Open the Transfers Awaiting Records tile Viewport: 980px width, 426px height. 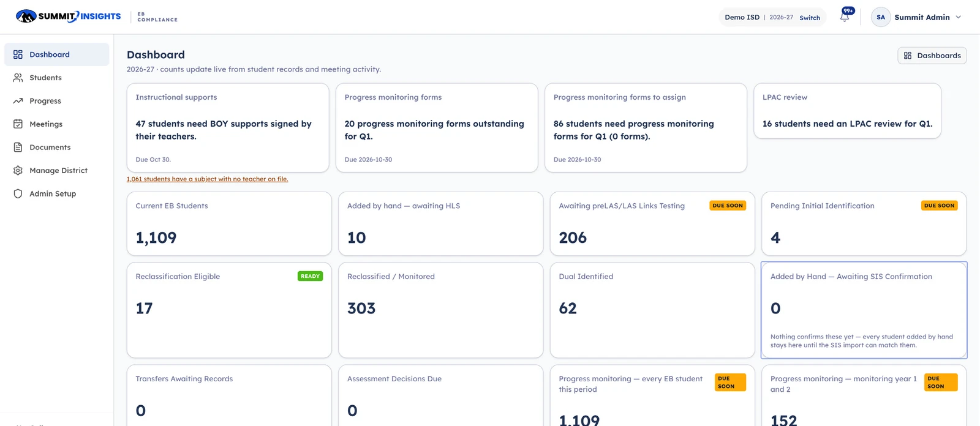click(x=229, y=395)
